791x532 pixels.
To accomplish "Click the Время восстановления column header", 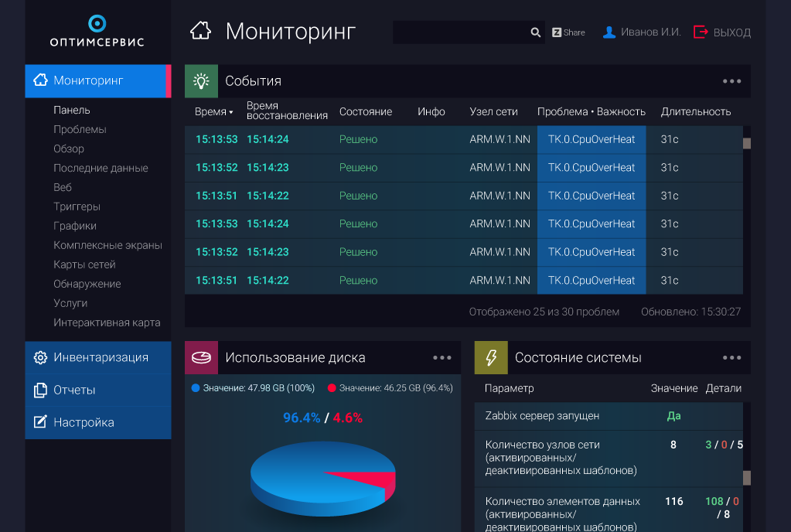I will [287, 111].
